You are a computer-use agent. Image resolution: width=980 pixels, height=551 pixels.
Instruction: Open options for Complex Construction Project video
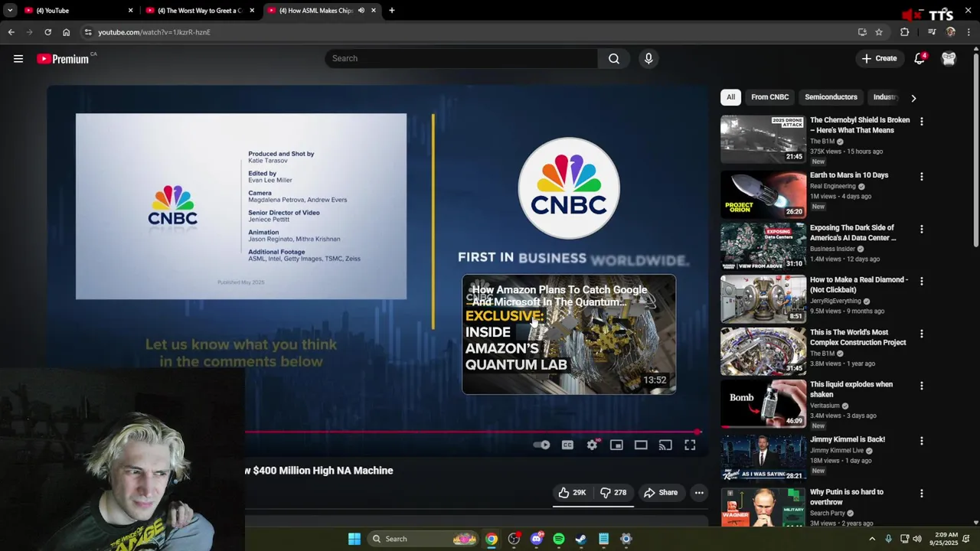coord(922,334)
